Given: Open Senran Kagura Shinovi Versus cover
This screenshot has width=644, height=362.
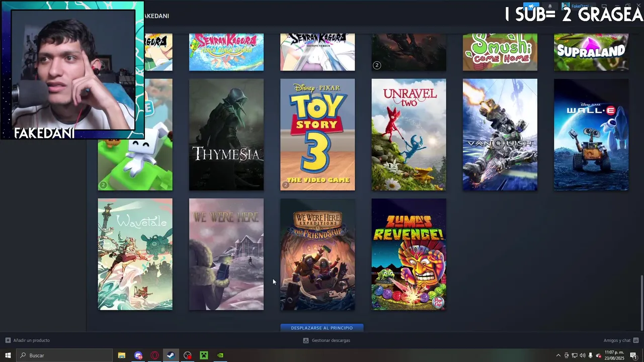Looking at the screenshot, I should click(317, 52).
